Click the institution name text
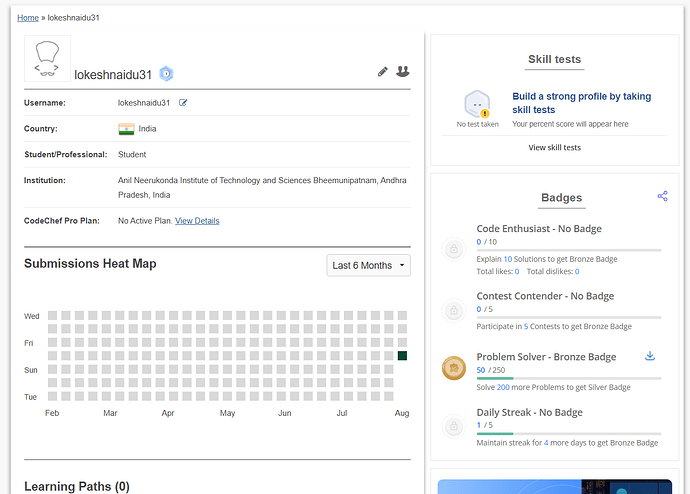This screenshot has width=690, height=494. tap(262, 187)
